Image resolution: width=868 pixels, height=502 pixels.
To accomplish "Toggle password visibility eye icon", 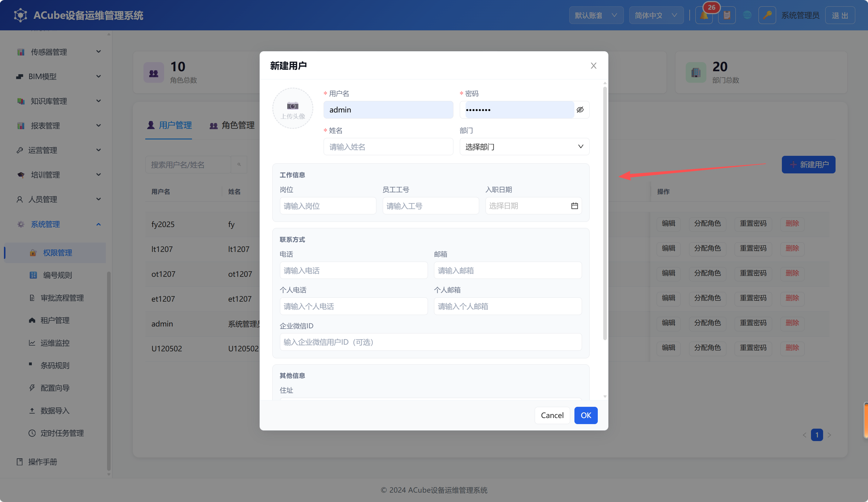I will coord(580,110).
